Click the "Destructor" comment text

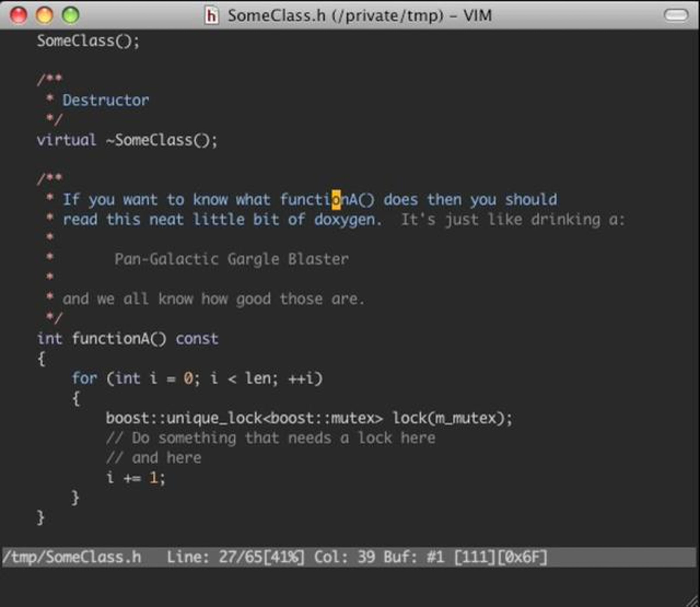tap(106, 100)
